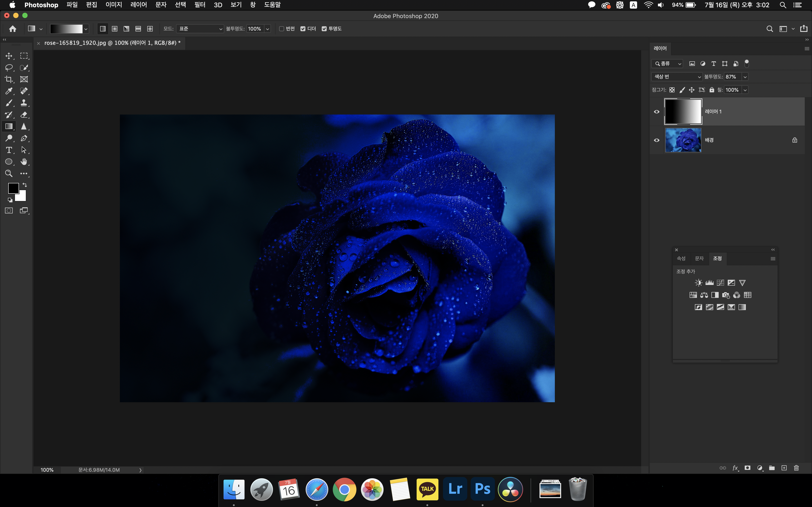The width and height of the screenshot is (812, 507).
Task: Add a Hue/Saturation adjustment
Action: point(693,295)
